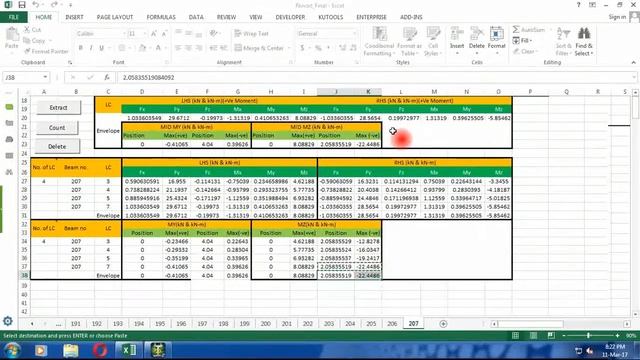Open Conditional Formatting

379,41
